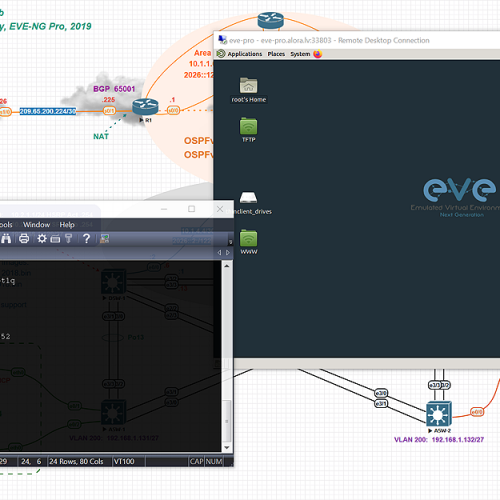Open the Help menu in terminal
The image size is (500, 500).
[67, 225]
